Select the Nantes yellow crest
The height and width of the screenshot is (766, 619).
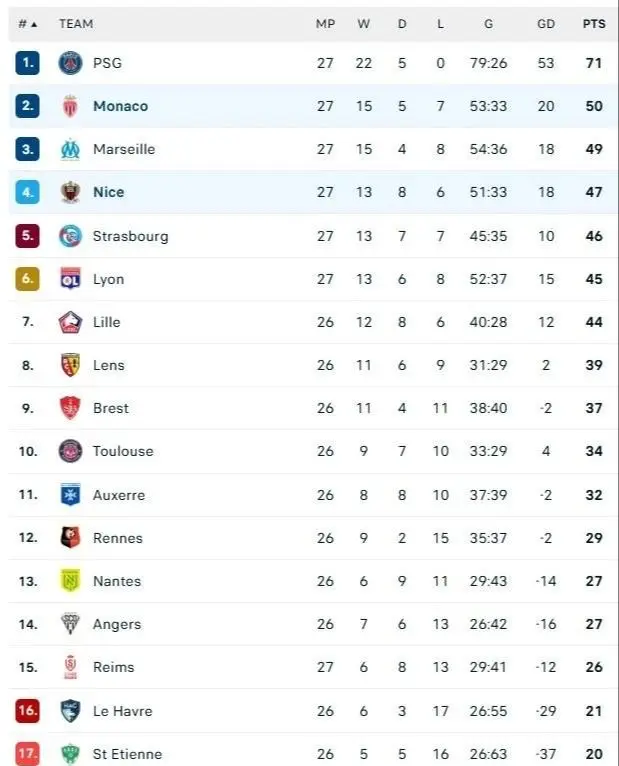(70, 581)
